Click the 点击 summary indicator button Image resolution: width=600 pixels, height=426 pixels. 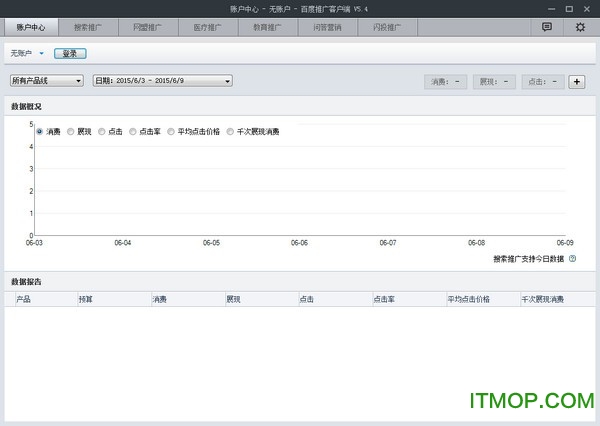(x=544, y=81)
